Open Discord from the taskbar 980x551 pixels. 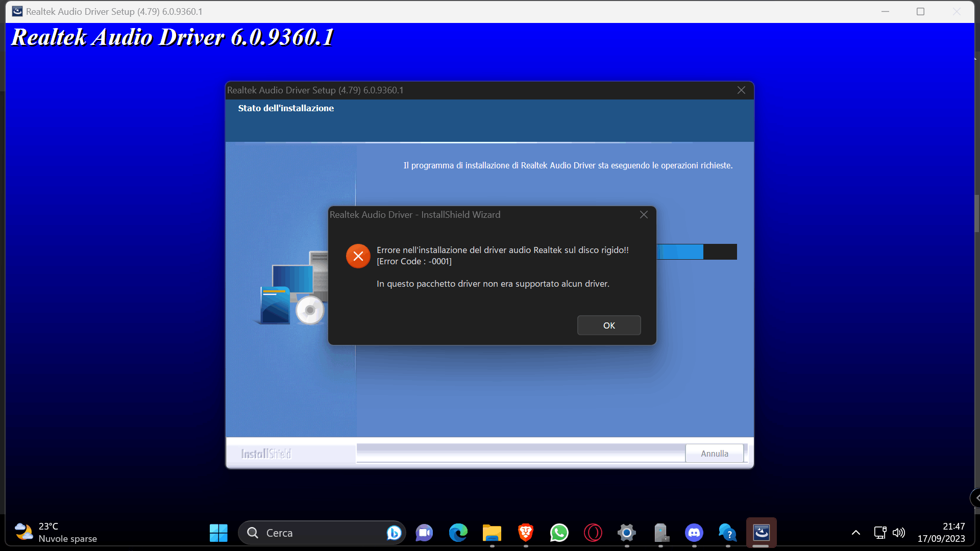[x=694, y=533]
